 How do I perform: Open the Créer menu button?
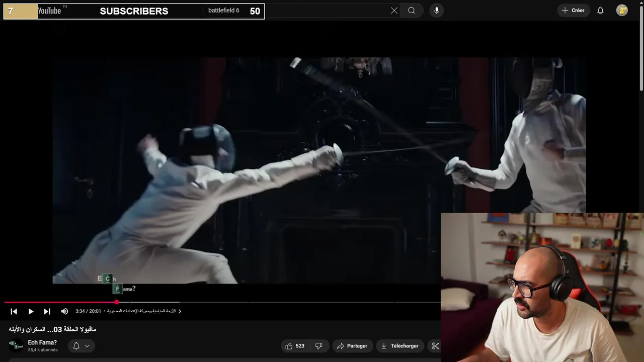[x=574, y=11]
